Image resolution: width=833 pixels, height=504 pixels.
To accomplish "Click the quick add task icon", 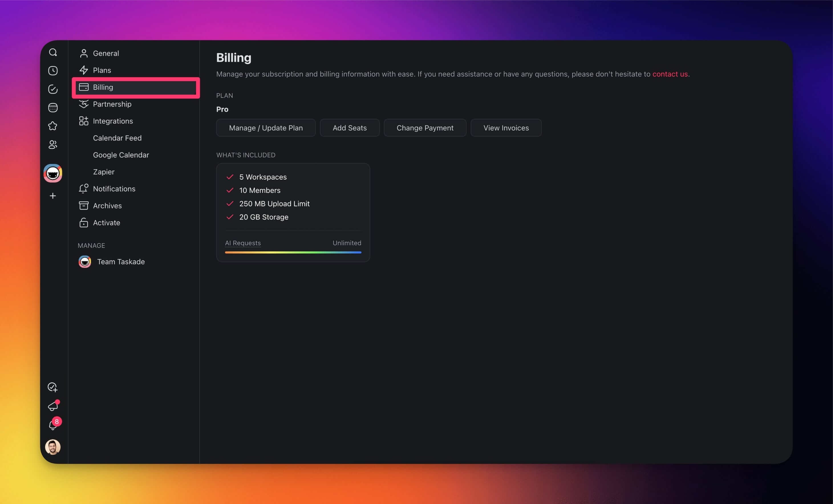I will coord(53,387).
